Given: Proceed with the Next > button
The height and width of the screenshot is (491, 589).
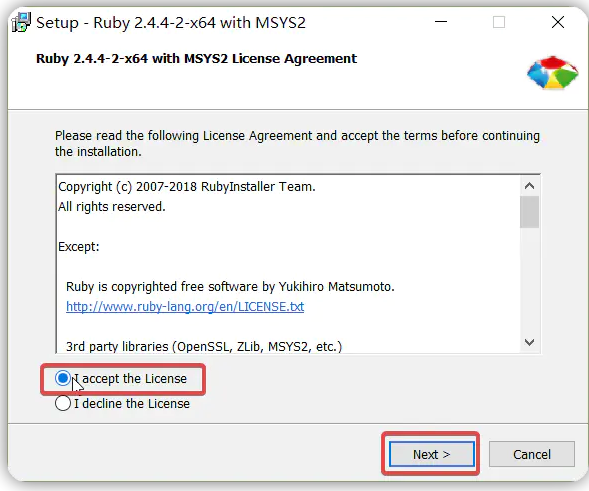Looking at the screenshot, I should (431, 454).
